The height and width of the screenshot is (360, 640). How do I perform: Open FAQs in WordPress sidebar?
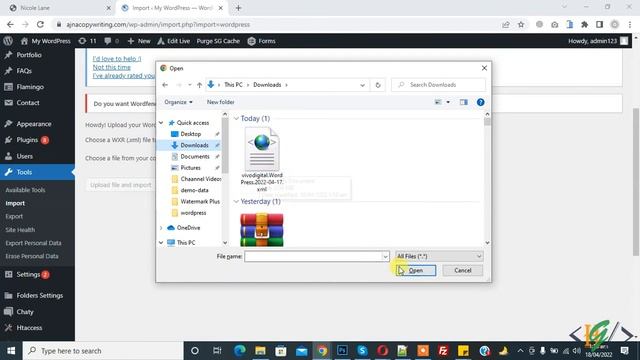pos(24,71)
